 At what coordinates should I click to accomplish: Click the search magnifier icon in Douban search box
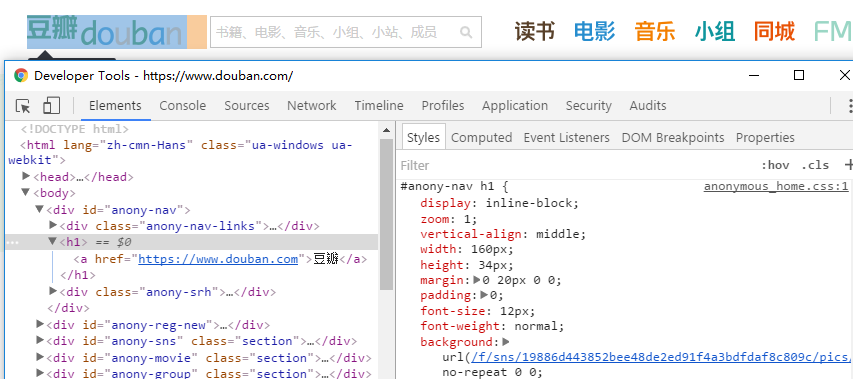coord(466,32)
